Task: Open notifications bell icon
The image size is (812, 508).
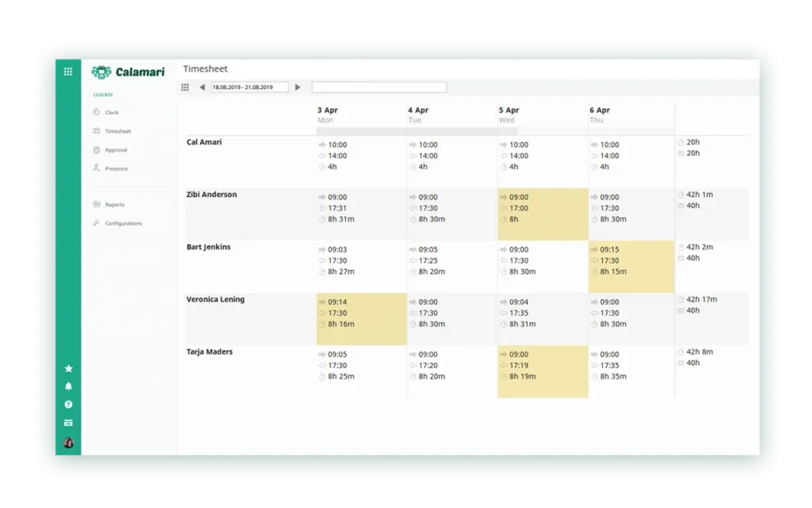Action: point(68,387)
